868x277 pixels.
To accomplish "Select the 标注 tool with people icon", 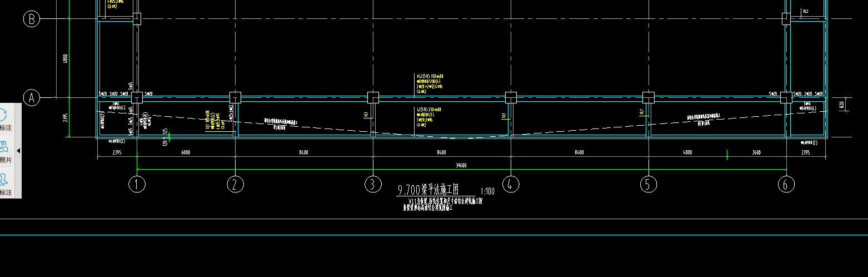I will coord(6,185).
